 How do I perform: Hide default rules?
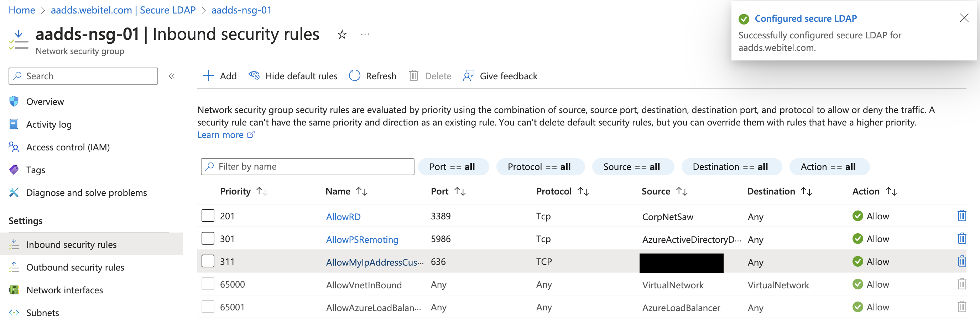293,76
